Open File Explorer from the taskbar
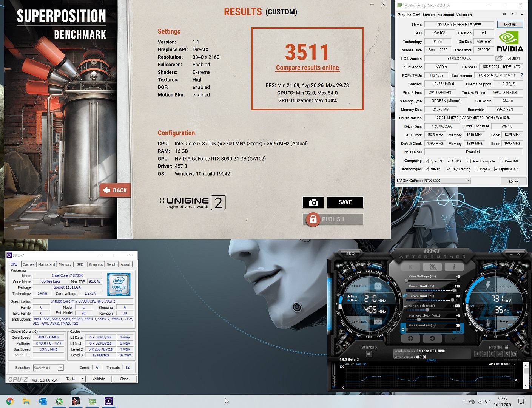 [x=26, y=401]
